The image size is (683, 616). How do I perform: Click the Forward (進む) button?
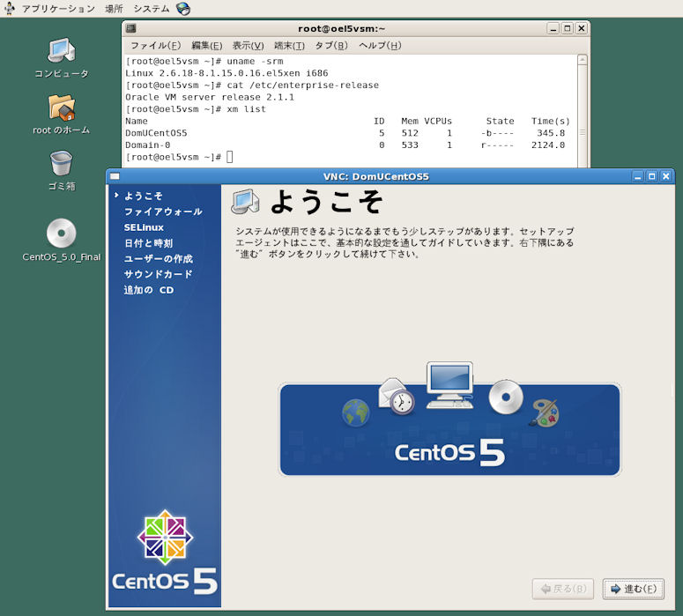[634, 589]
